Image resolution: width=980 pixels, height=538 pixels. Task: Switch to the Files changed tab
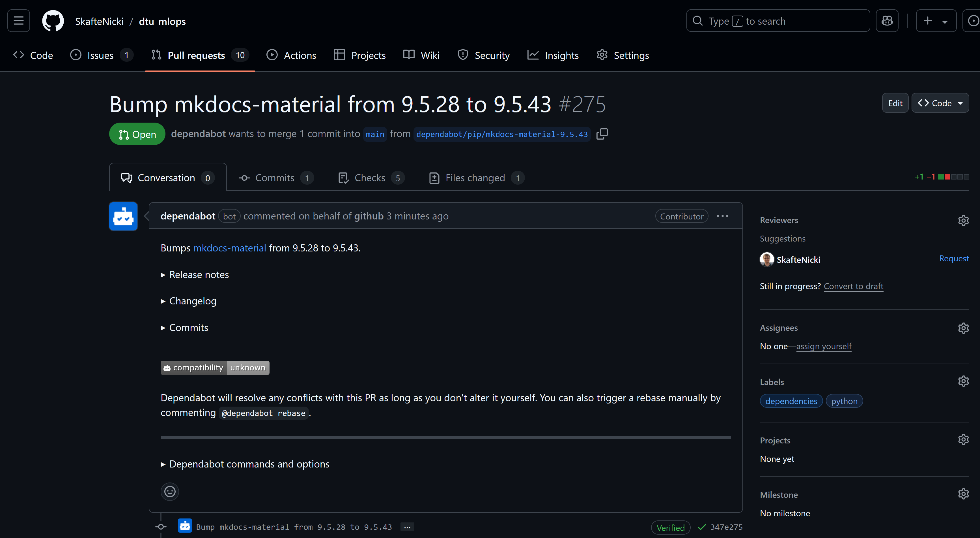[475, 178]
